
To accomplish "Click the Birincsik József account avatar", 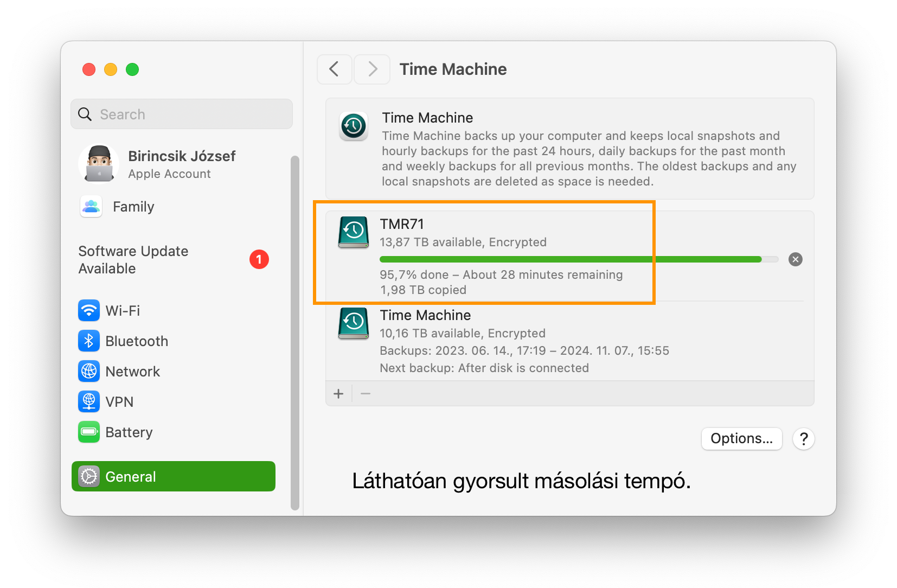I will click(99, 164).
